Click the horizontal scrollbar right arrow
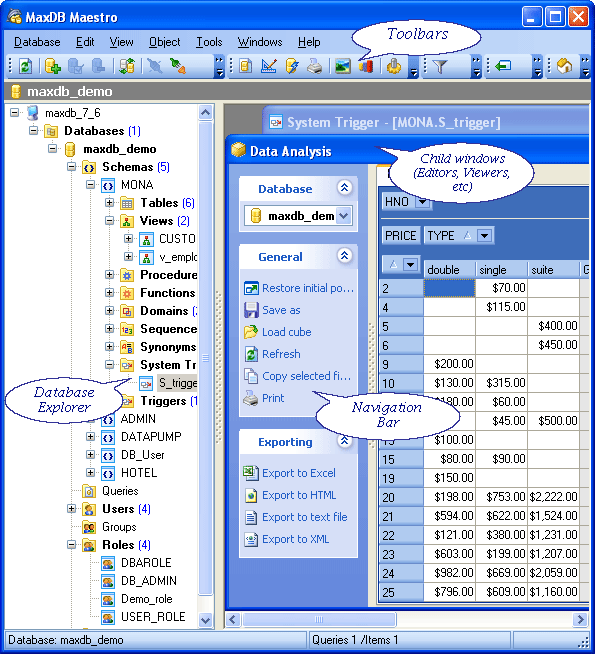Image resolution: width=595 pixels, height=654 pixels. coord(580,619)
